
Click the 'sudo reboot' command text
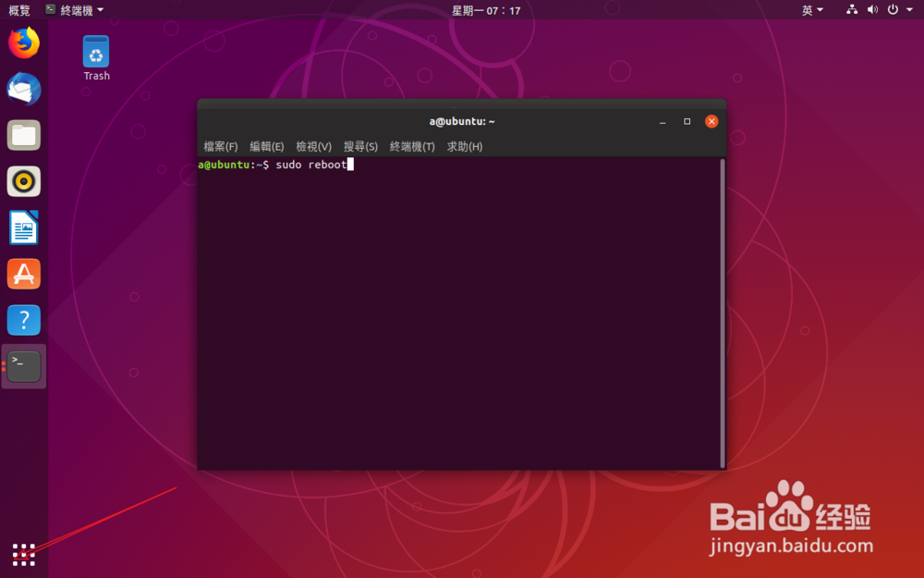311,165
